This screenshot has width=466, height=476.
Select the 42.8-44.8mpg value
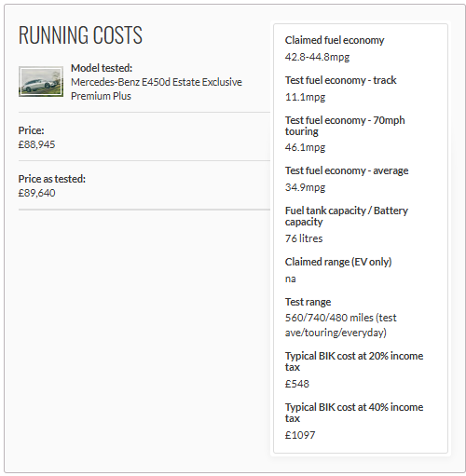tap(317, 57)
